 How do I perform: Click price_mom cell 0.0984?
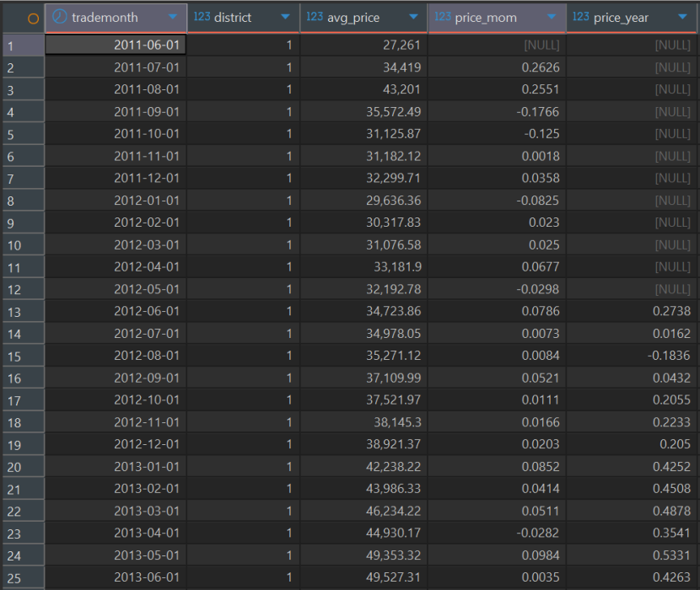pos(497,555)
